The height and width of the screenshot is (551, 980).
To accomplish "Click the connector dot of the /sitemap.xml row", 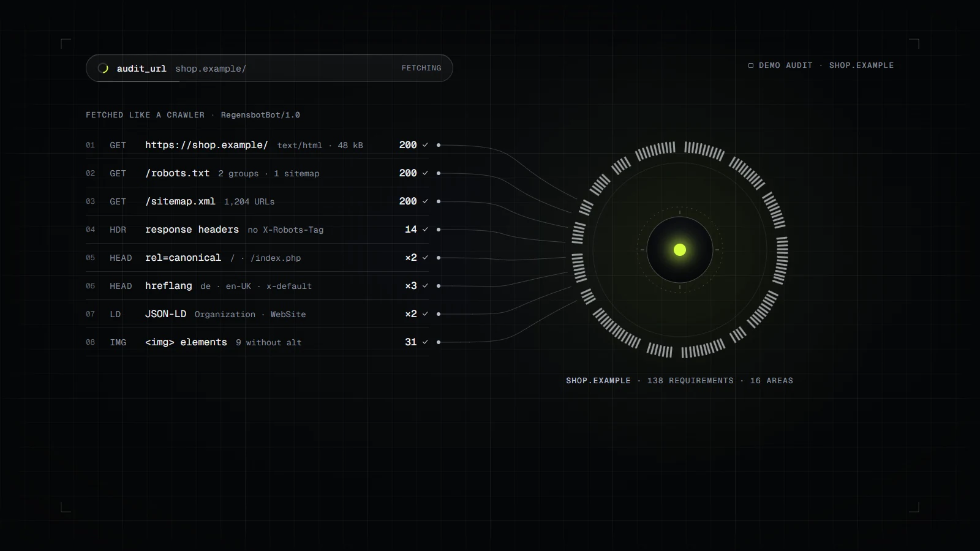I will click(x=439, y=201).
